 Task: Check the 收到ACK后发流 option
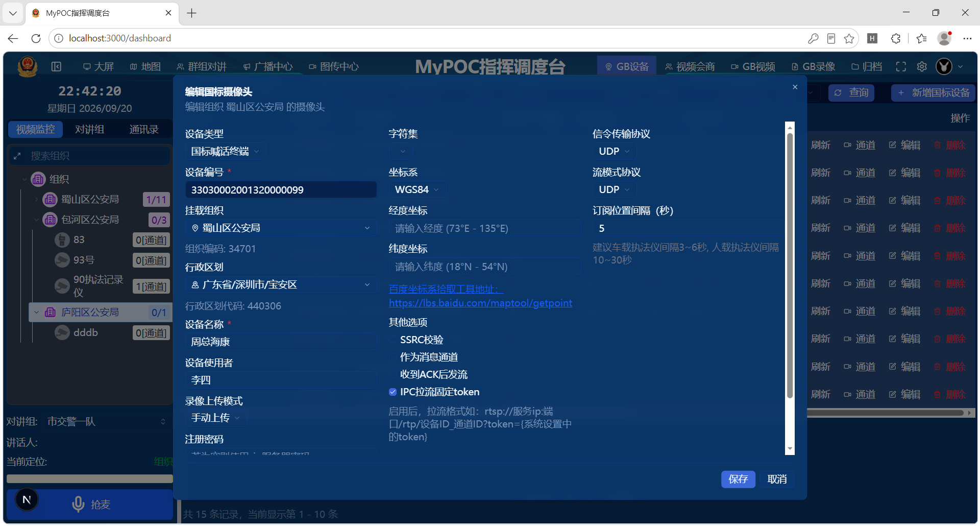393,375
